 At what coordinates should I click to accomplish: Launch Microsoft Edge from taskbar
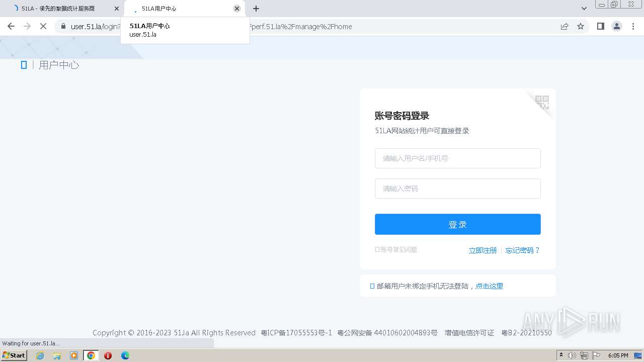point(125,355)
